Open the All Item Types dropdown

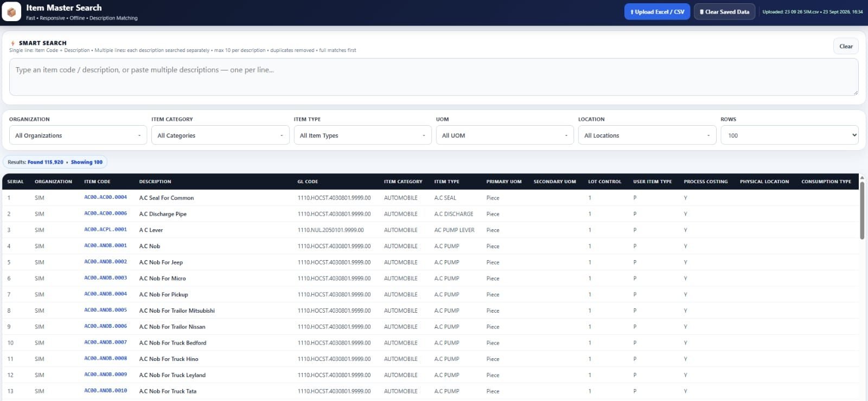coord(362,135)
